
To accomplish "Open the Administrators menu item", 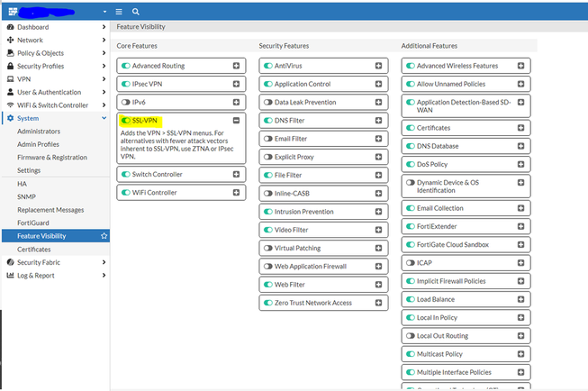I will (39, 132).
